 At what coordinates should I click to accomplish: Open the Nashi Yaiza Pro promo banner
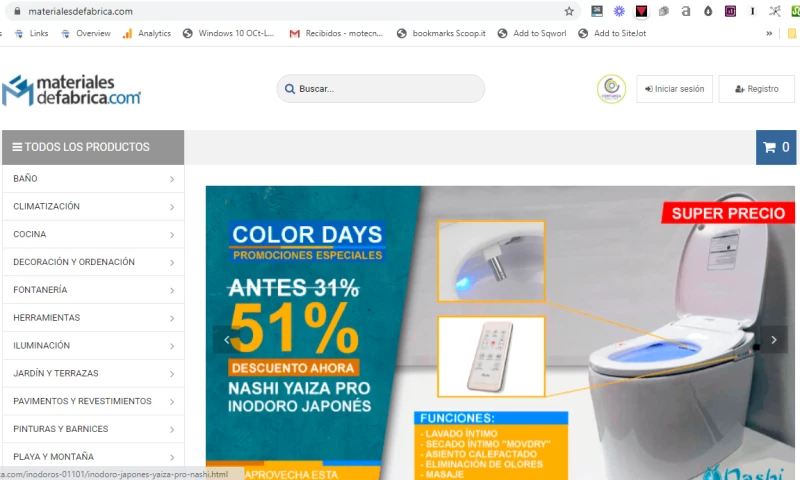point(500,333)
